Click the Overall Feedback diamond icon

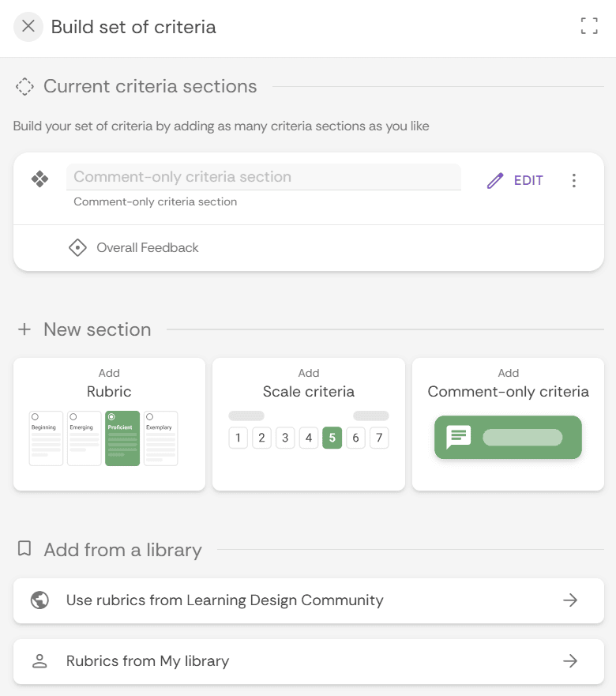point(77,247)
